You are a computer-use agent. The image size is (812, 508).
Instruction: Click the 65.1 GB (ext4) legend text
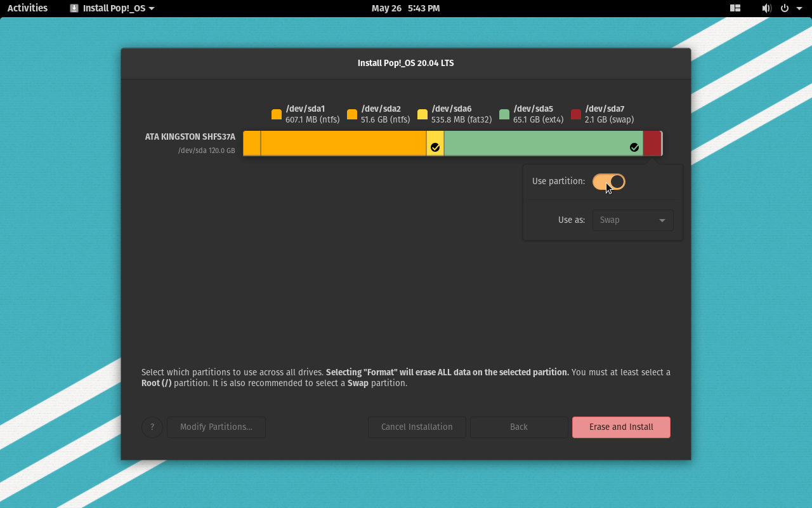tap(539, 119)
